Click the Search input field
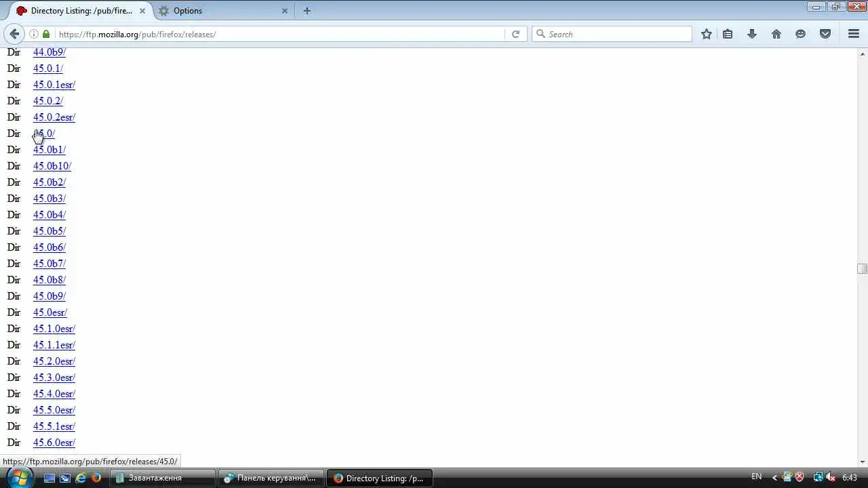 (x=612, y=34)
